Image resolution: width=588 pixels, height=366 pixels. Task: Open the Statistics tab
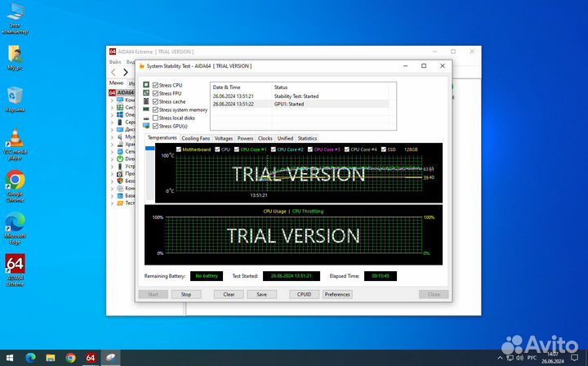click(x=308, y=138)
